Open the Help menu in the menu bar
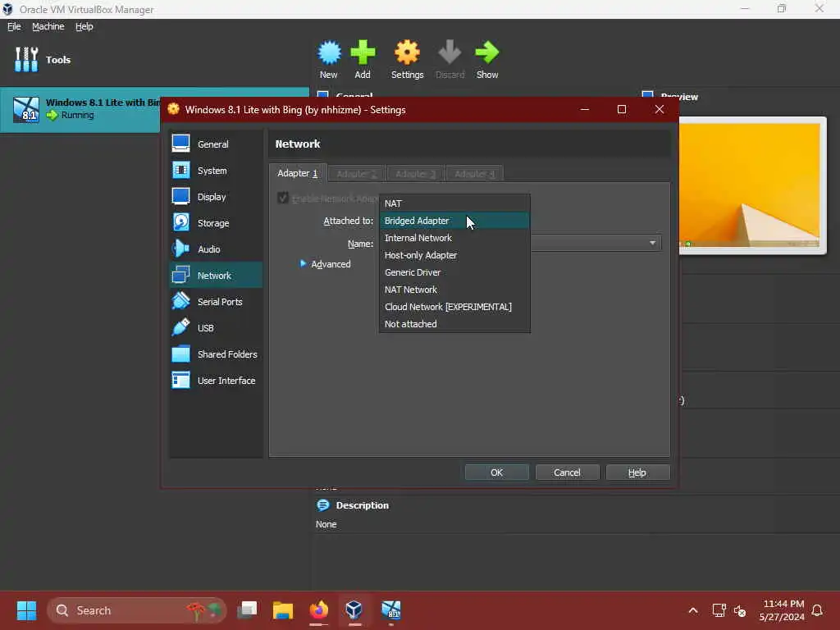The image size is (840, 630). tap(84, 26)
